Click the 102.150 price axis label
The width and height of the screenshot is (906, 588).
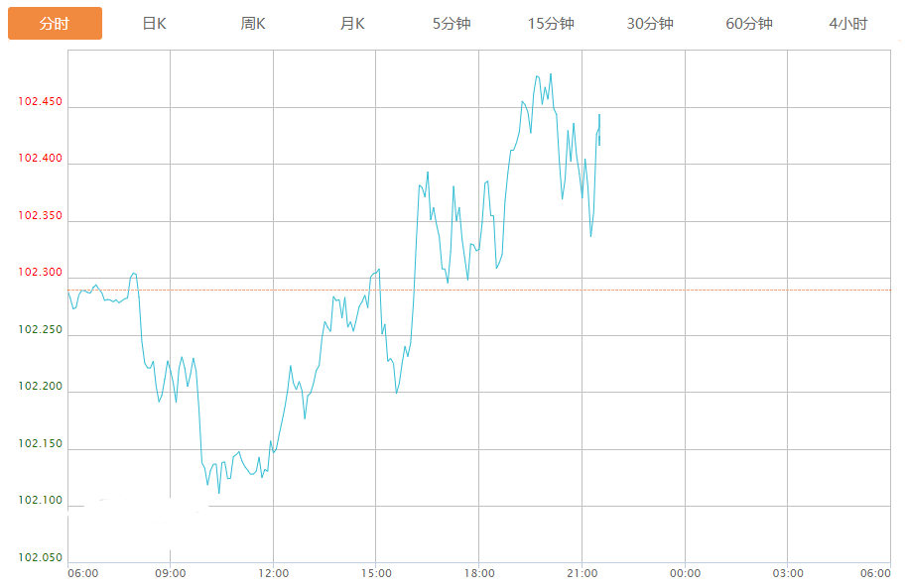coord(40,444)
